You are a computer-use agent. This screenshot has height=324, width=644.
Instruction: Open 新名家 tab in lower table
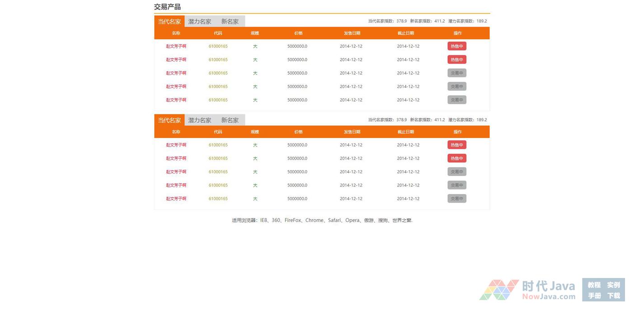click(230, 120)
